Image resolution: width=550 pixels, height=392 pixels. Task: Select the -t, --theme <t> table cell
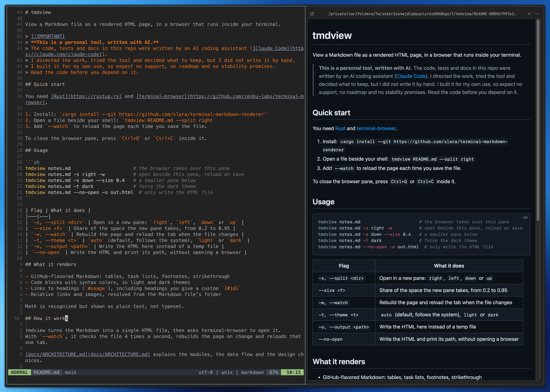tap(344, 315)
